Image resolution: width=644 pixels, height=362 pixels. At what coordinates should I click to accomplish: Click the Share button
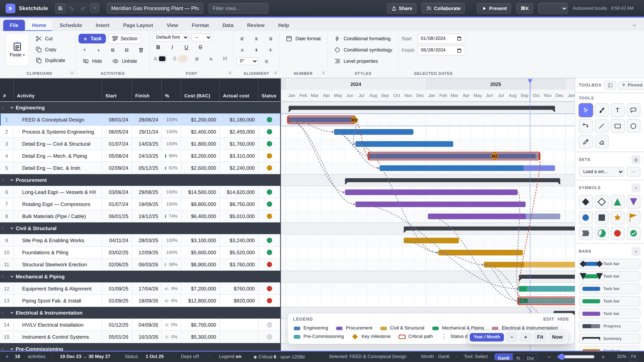pos(402,8)
